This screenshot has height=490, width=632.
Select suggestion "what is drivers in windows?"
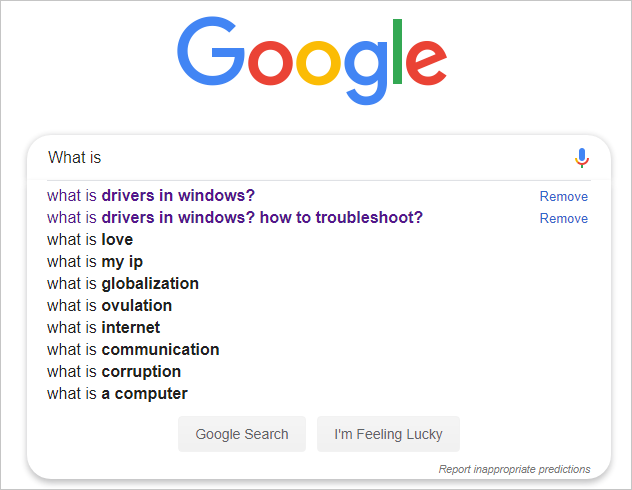coord(150,196)
